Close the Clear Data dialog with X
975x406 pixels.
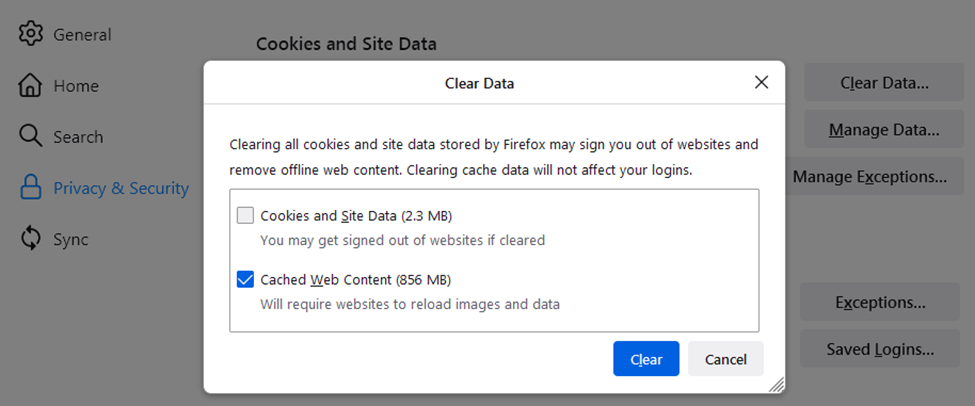[761, 83]
